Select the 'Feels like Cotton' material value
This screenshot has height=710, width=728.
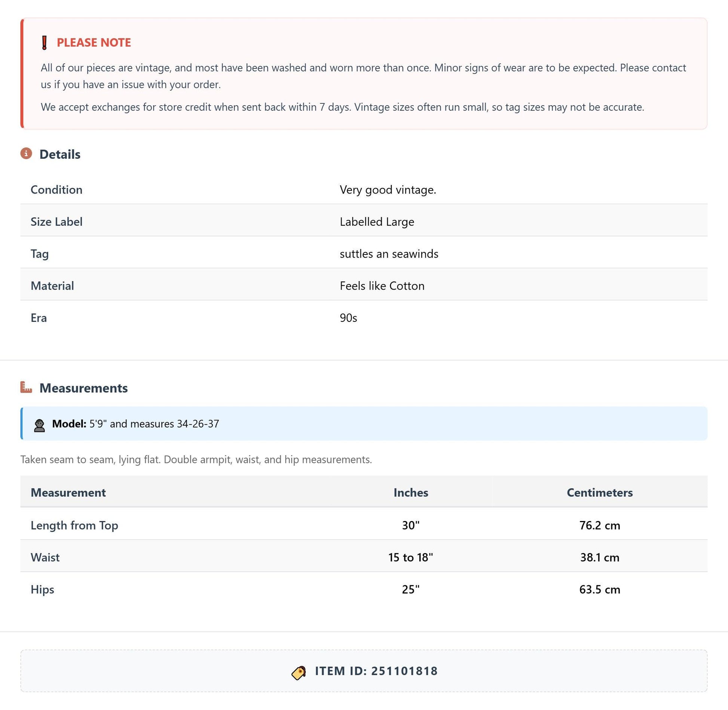pyautogui.click(x=382, y=286)
